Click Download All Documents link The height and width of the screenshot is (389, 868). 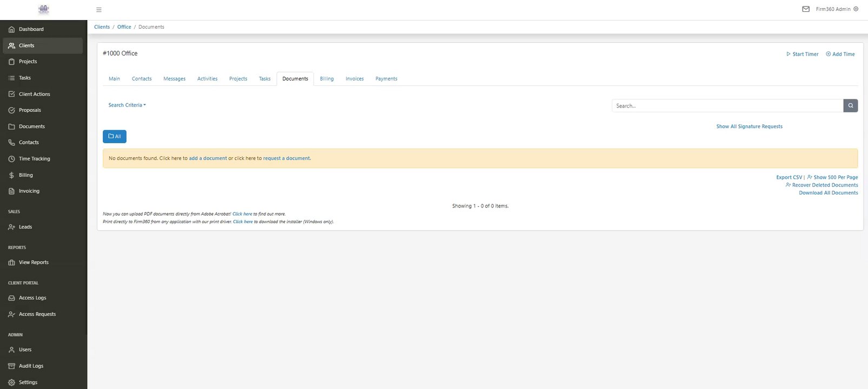(x=829, y=193)
